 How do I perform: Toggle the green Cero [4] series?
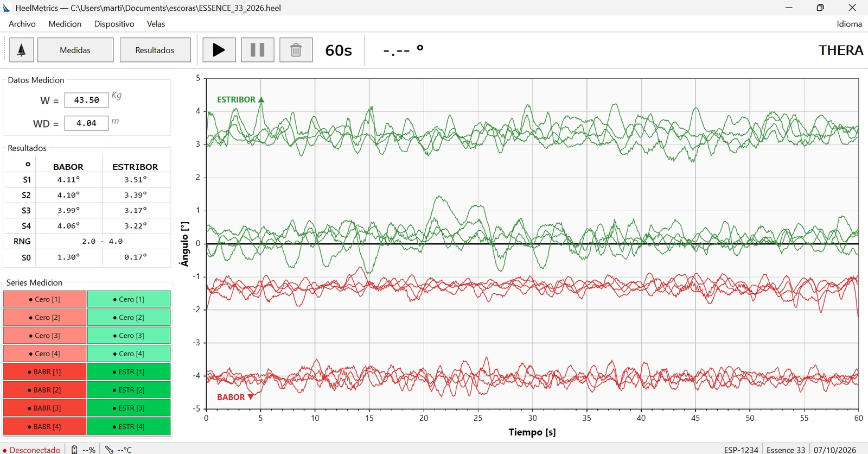coord(129,354)
